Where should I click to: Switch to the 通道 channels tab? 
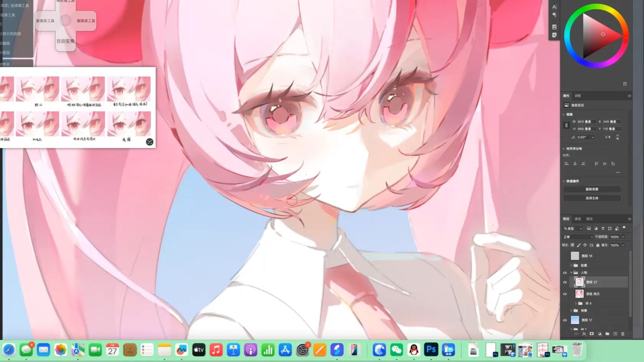pos(578,219)
